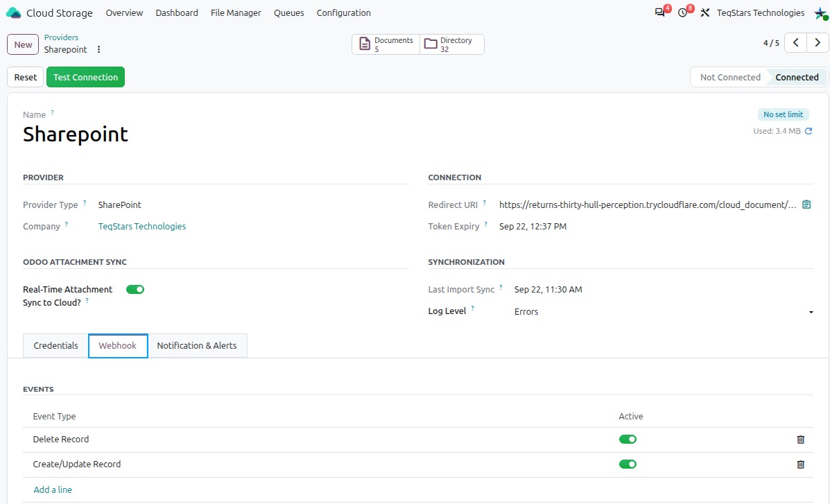Open the Log Level dropdown
Image resolution: width=830 pixels, height=504 pixels.
pos(664,312)
